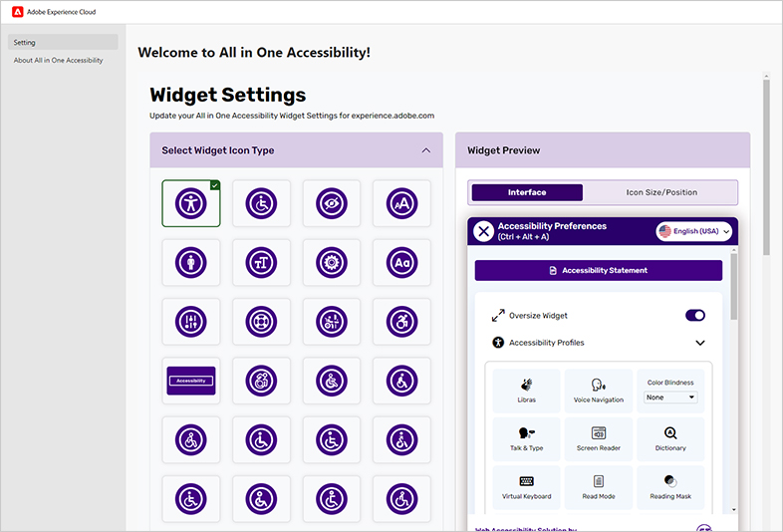Viewport: 783px width, 532px height.
Task: Open the Talk & Type feature
Action: (526, 439)
